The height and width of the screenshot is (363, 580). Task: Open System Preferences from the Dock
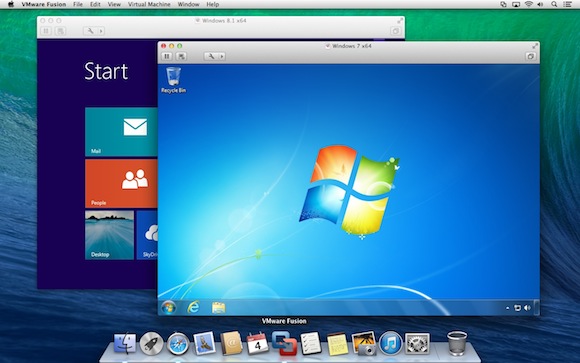(x=417, y=343)
